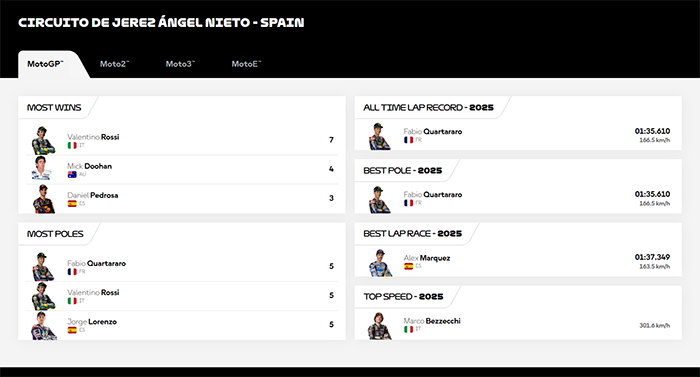Switch to the Moto2 tab
The width and height of the screenshot is (700, 377).
[114, 64]
